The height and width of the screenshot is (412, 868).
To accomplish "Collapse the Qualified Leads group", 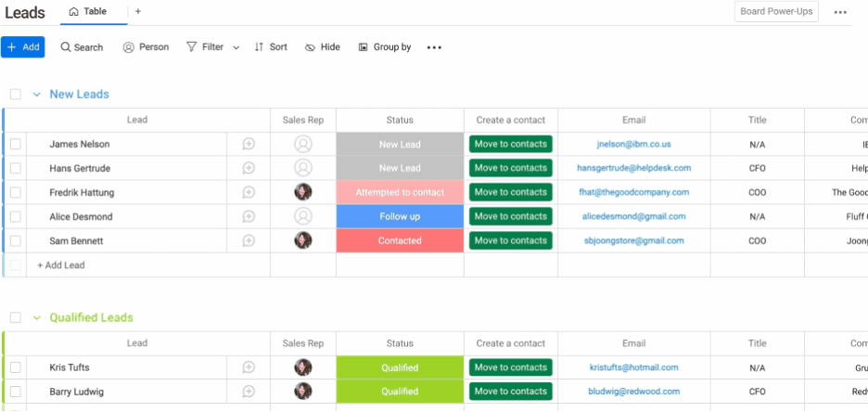I will [x=37, y=317].
